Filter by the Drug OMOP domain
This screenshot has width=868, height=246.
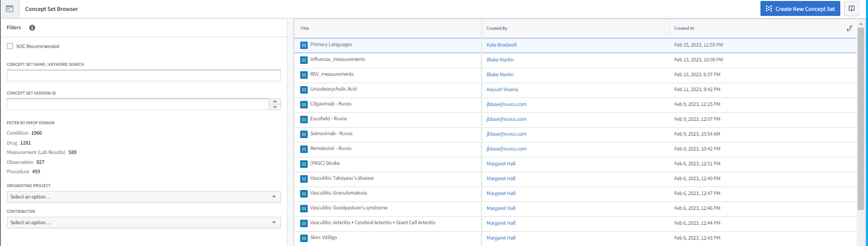pos(12,143)
